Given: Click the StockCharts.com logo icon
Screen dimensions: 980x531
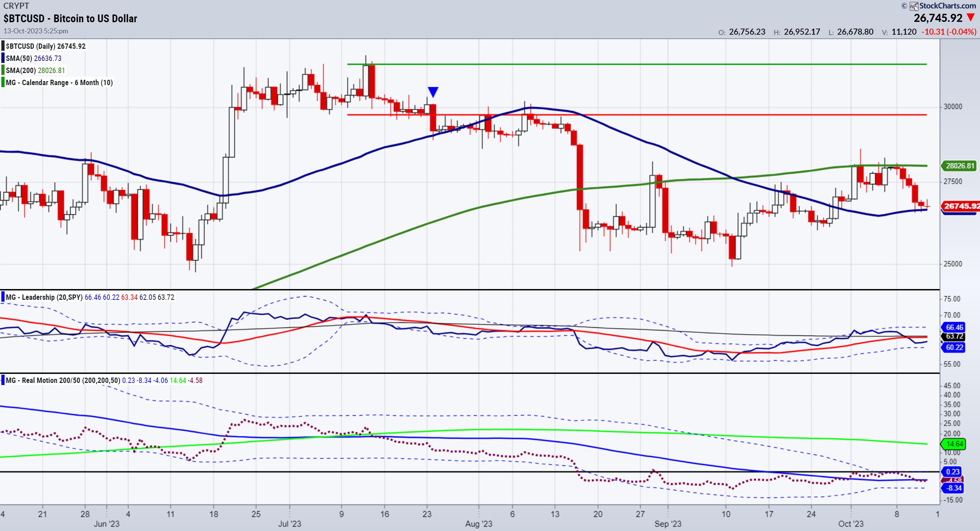Looking at the screenshot, I should click(914, 6).
